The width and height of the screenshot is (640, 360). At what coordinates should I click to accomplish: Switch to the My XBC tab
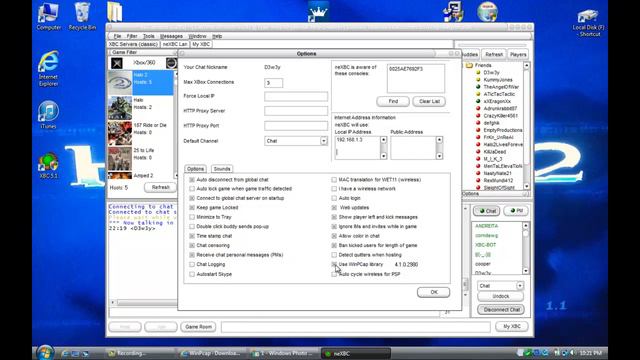[x=201, y=44]
